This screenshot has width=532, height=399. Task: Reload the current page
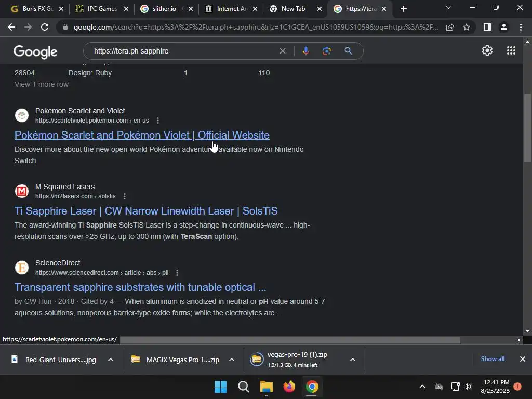click(x=45, y=27)
